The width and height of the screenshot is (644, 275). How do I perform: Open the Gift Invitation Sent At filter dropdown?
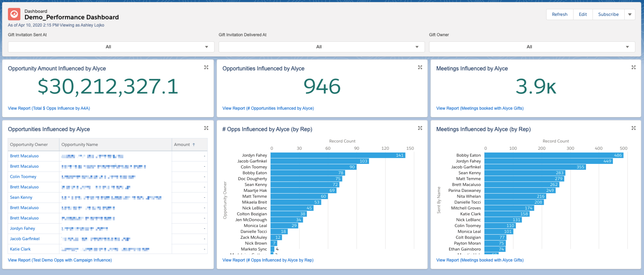tap(111, 47)
